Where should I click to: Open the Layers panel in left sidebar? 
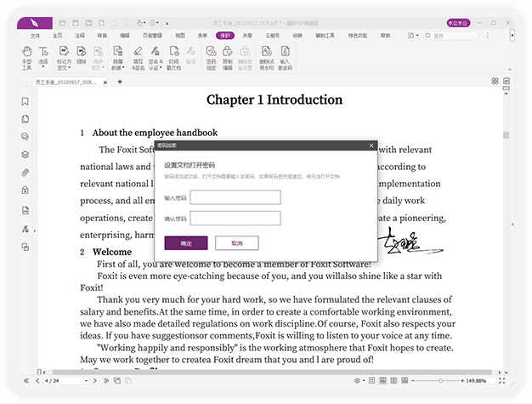click(25, 155)
